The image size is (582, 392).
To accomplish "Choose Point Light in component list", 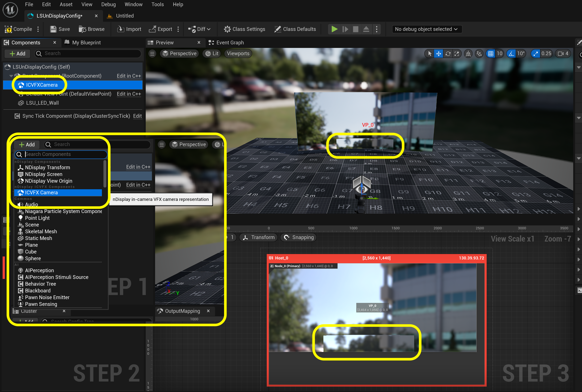I will pos(37,218).
